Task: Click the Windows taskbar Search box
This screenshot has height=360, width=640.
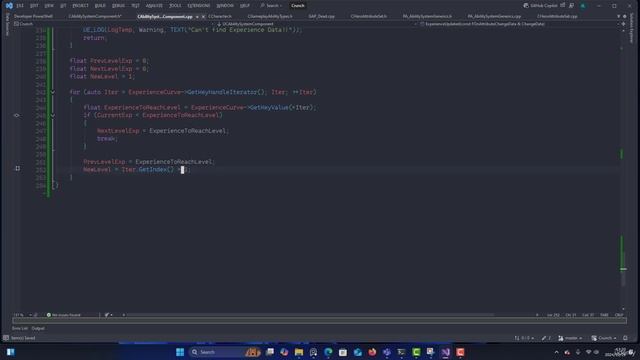Action: click(x=225, y=352)
